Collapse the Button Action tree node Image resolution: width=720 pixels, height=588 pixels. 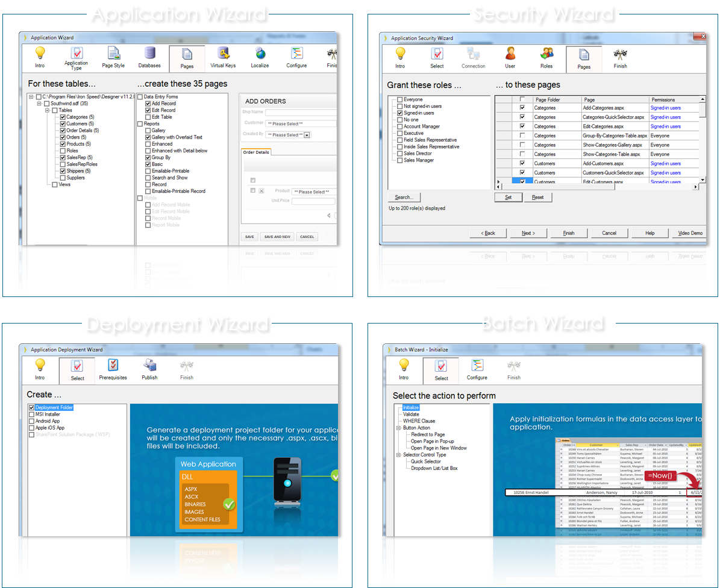(398, 428)
